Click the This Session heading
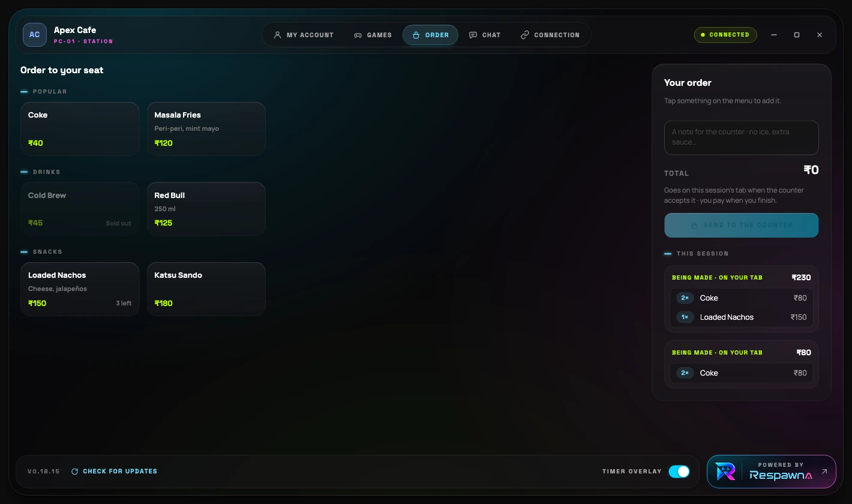 click(x=703, y=254)
